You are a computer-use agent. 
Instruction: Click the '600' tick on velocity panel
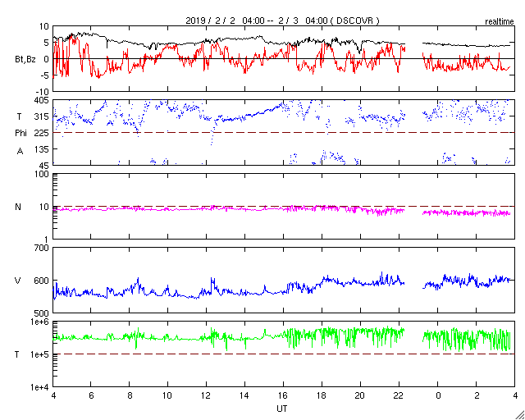coord(43,281)
